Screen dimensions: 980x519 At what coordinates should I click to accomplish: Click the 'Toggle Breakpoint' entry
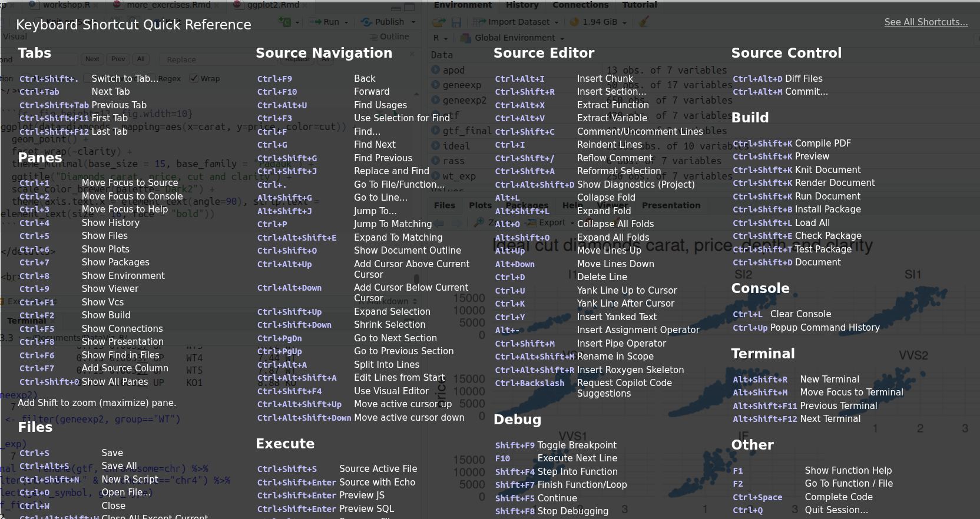(577, 445)
